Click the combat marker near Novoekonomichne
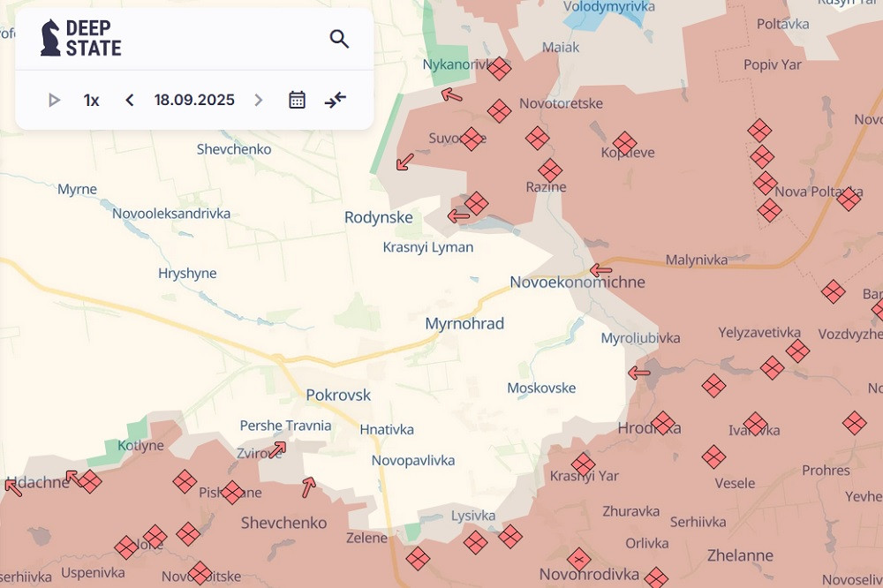This screenshot has width=883, height=588. click(600, 270)
